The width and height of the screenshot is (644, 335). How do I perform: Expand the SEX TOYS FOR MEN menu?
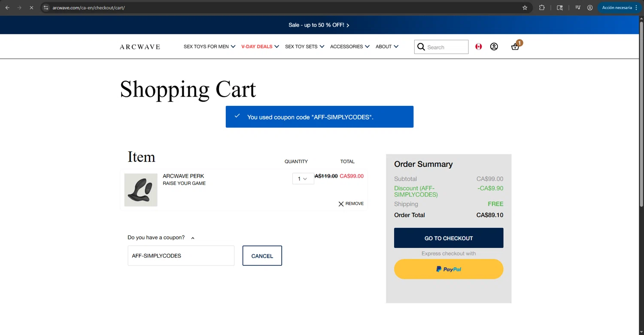pyautogui.click(x=210, y=47)
